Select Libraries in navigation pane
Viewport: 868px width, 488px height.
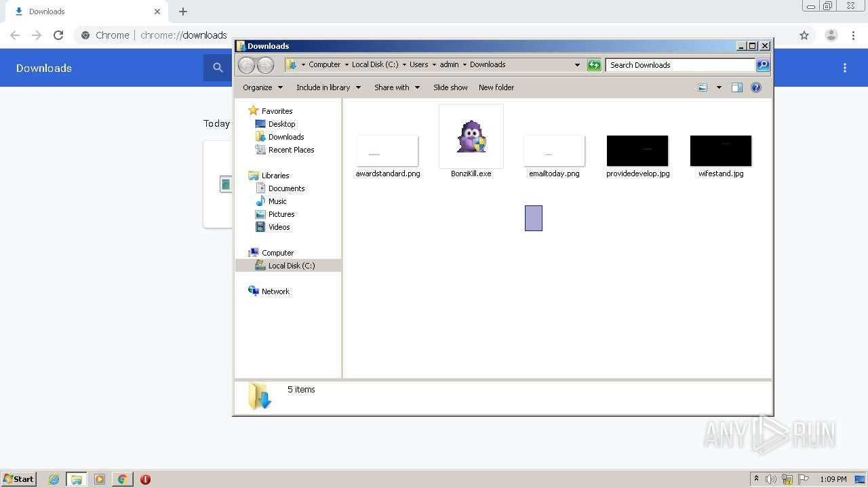click(269, 176)
